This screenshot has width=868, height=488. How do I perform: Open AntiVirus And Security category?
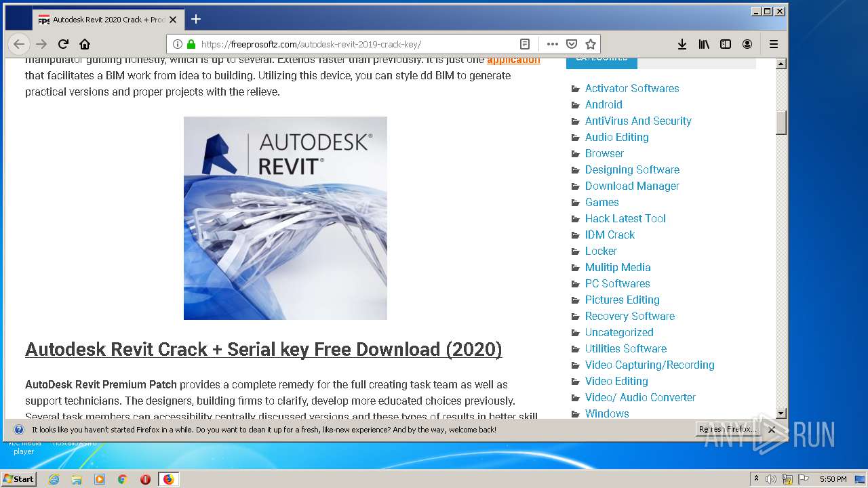tap(638, 121)
